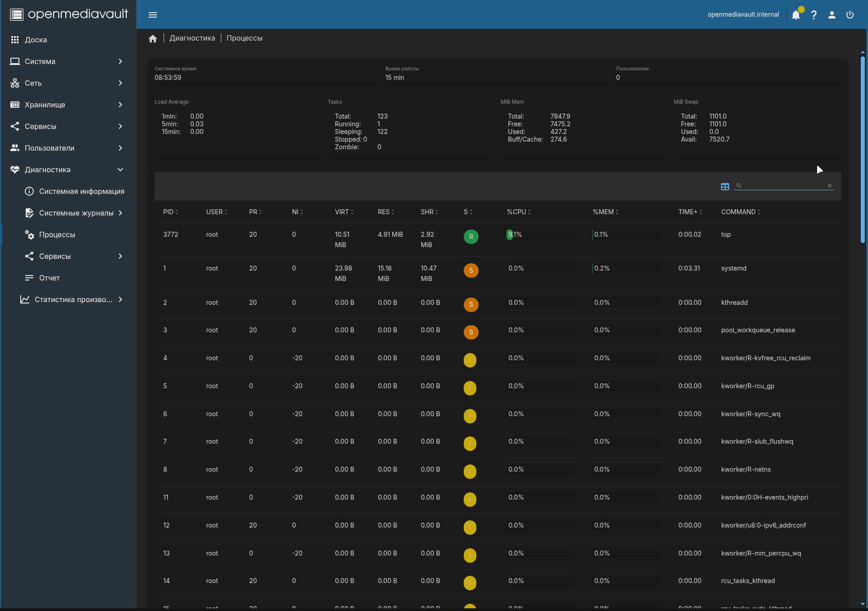Open the help question mark icon
Viewport: 868px width, 611px height.
click(x=814, y=15)
